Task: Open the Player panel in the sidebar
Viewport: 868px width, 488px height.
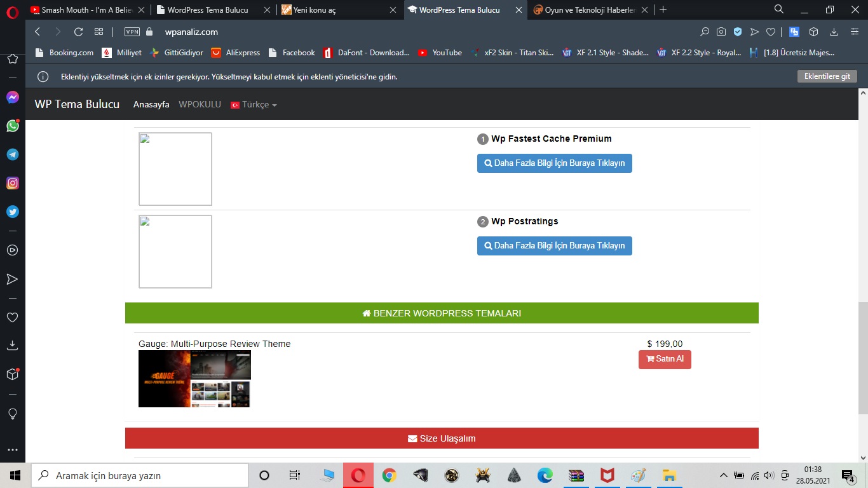Action: click(x=12, y=250)
